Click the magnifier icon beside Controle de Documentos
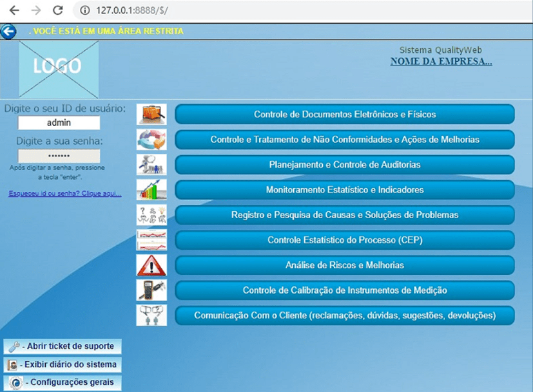533x392 pixels. coord(151,115)
